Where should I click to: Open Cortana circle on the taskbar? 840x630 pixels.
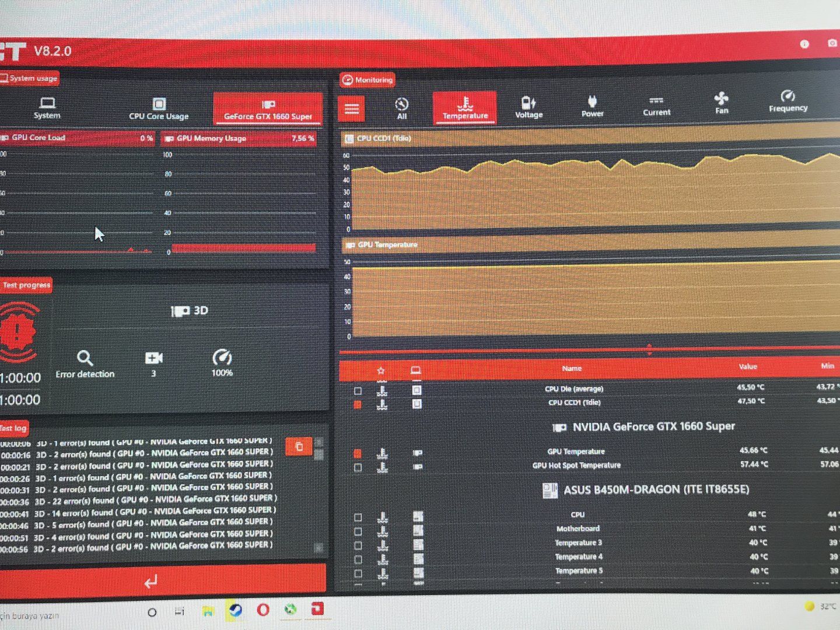pos(152,612)
